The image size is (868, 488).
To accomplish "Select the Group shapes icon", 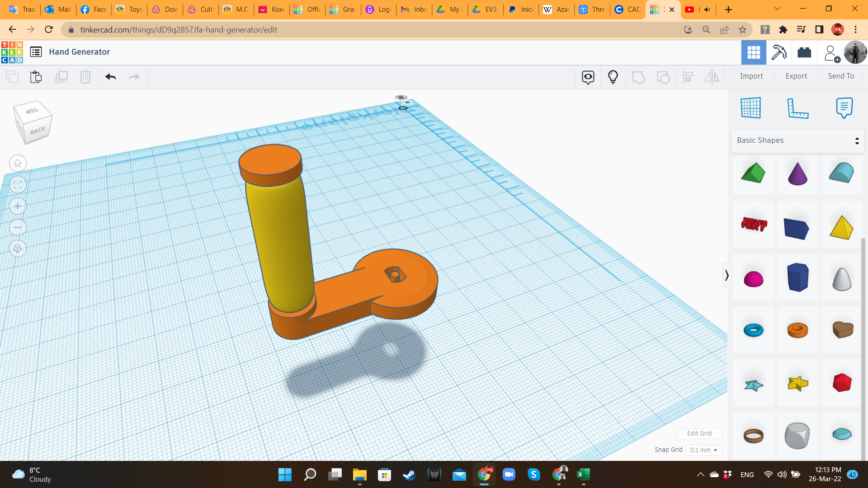I will point(638,77).
